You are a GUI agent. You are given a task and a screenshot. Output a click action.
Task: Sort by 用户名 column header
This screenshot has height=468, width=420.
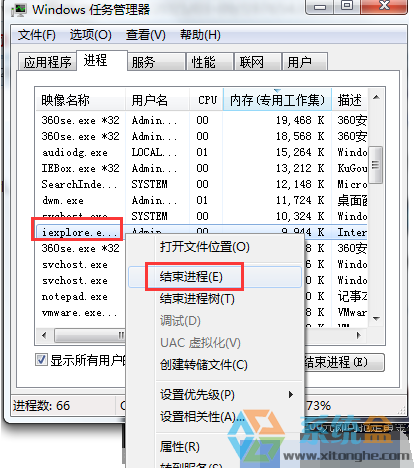(x=157, y=100)
